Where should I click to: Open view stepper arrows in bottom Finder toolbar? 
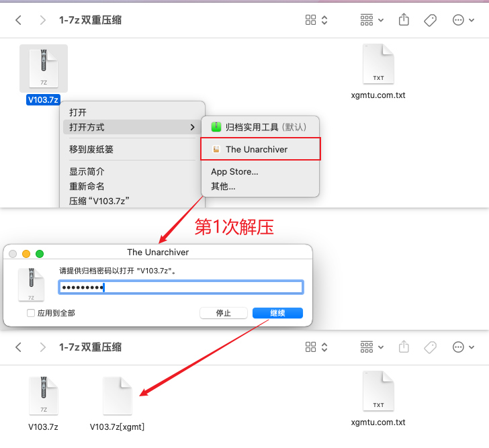pyautogui.click(x=324, y=347)
